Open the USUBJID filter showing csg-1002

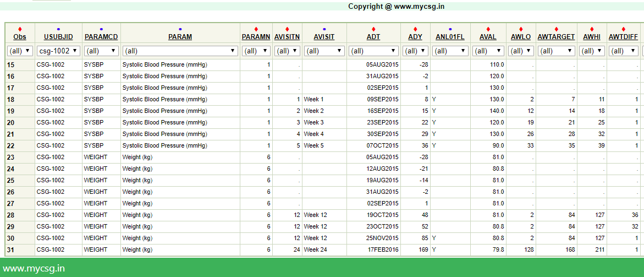[58, 51]
